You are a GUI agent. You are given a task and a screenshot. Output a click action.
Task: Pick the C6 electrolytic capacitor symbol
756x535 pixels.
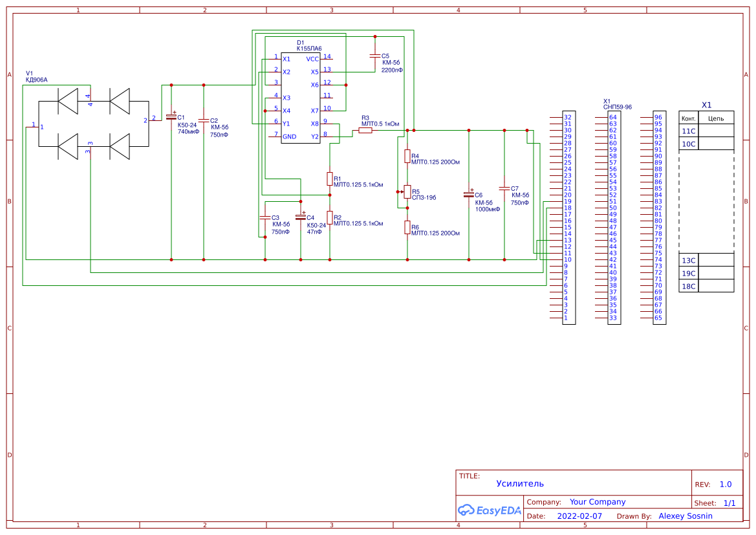(469, 194)
